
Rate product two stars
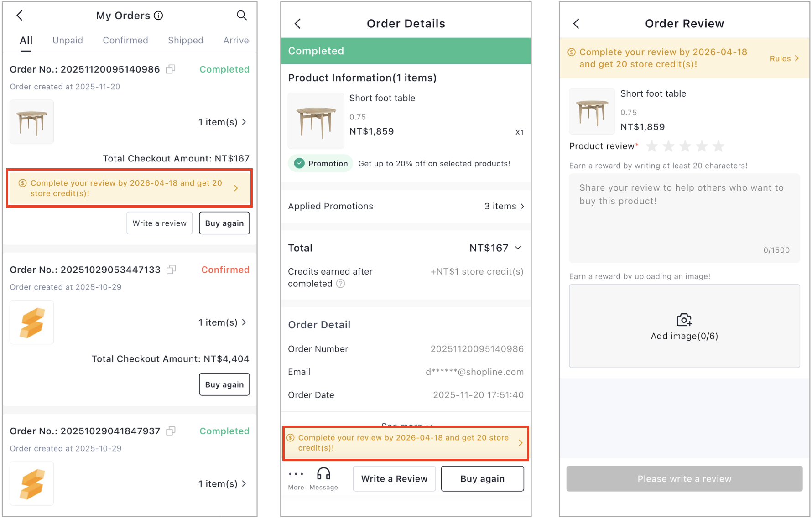668,146
